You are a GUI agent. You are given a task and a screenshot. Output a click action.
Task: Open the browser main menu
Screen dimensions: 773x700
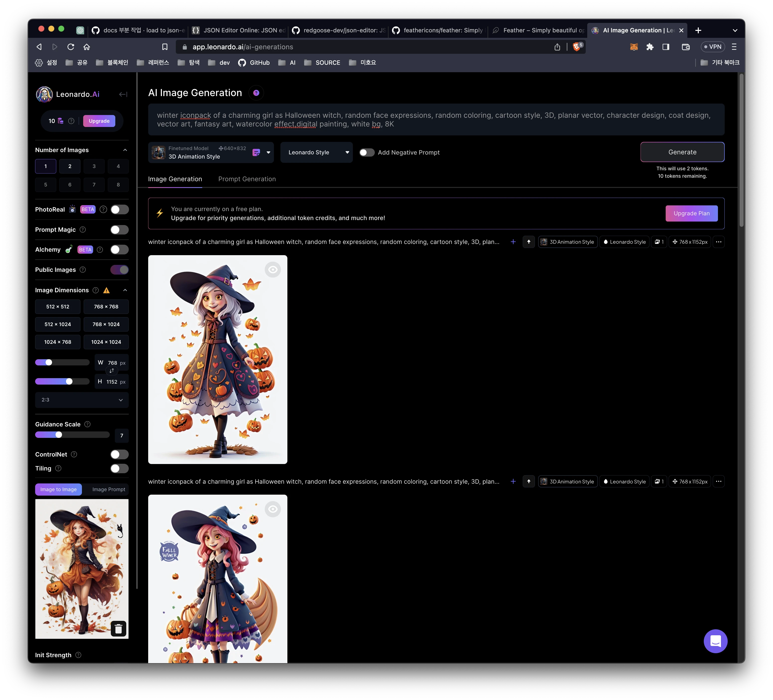point(734,47)
